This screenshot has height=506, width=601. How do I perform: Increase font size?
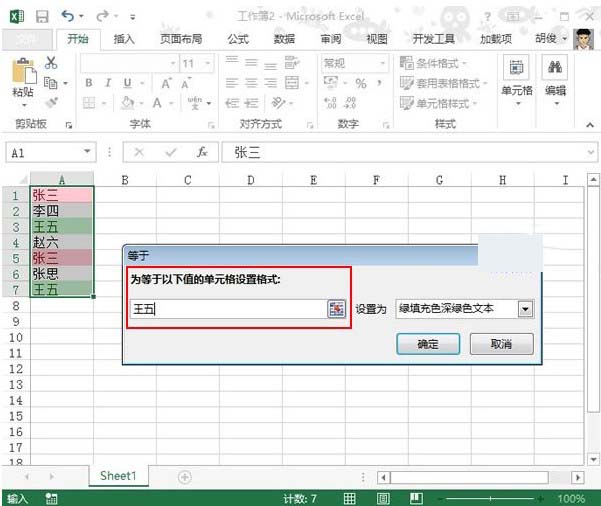pos(166,83)
